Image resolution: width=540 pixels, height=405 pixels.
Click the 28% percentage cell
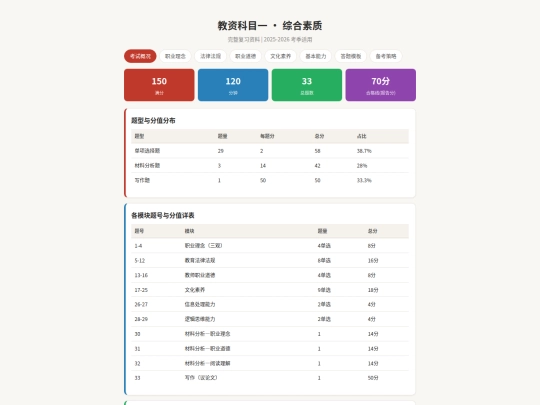click(362, 166)
